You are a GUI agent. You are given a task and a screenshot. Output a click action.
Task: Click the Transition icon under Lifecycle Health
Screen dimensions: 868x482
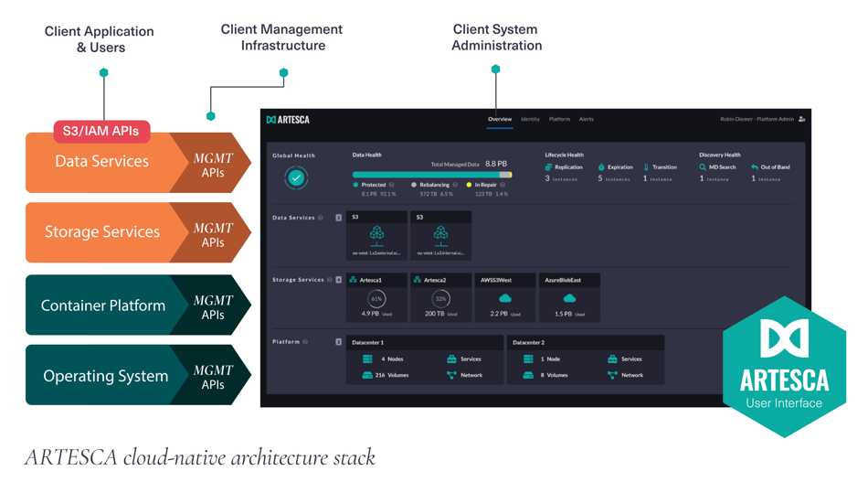coord(646,166)
